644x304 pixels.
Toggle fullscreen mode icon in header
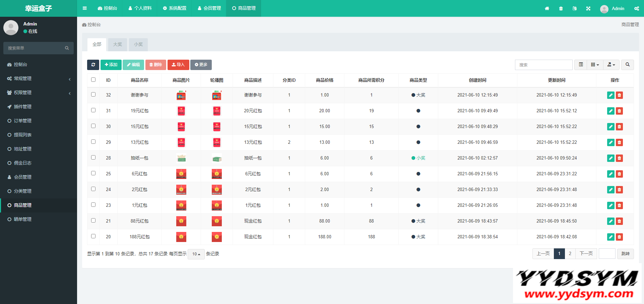pyautogui.click(x=588, y=8)
